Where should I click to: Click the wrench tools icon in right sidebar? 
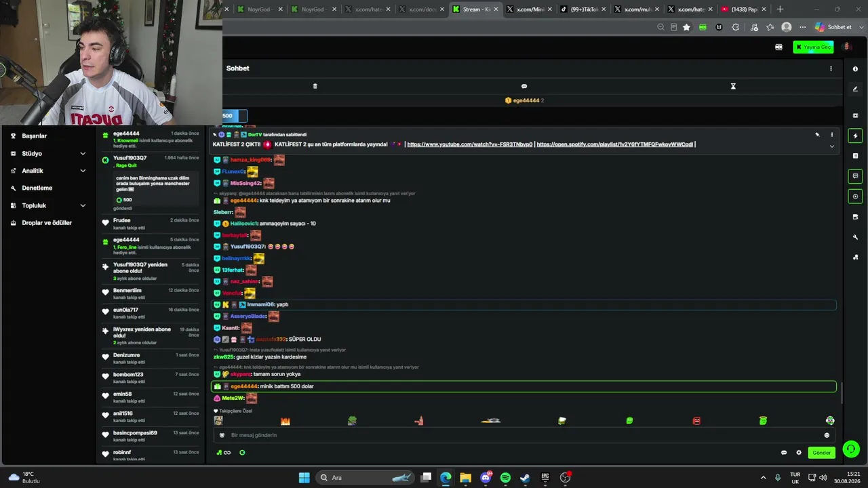[x=855, y=237]
